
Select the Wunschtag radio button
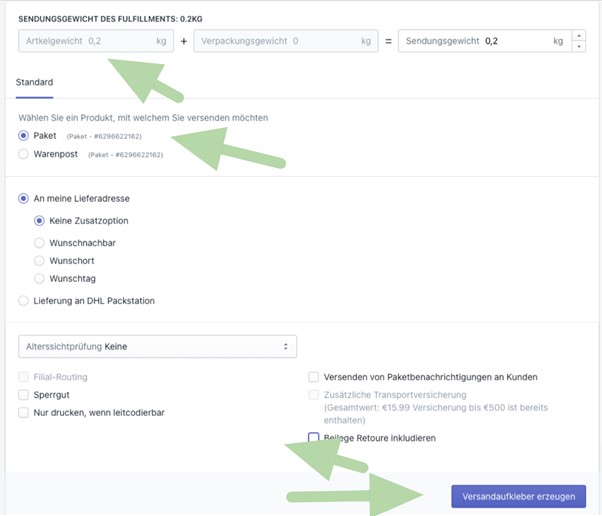click(39, 278)
